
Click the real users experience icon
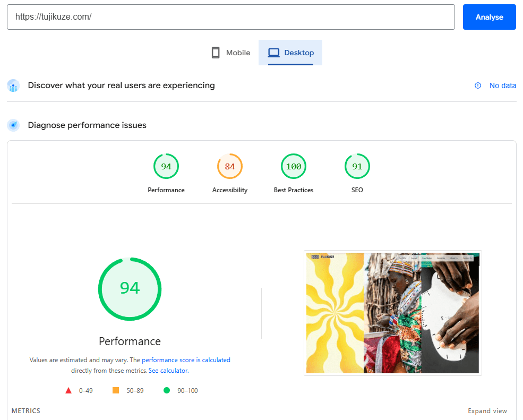(x=13, y=85)
